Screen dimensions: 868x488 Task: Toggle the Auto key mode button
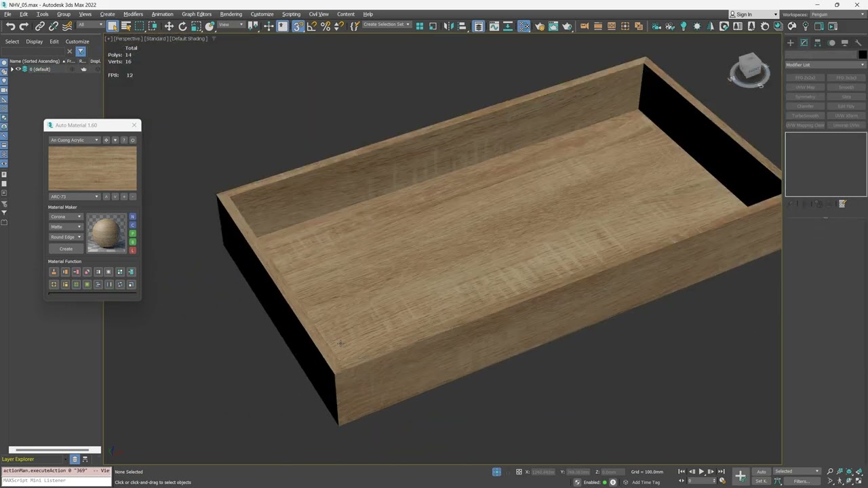tap(762, 472)
